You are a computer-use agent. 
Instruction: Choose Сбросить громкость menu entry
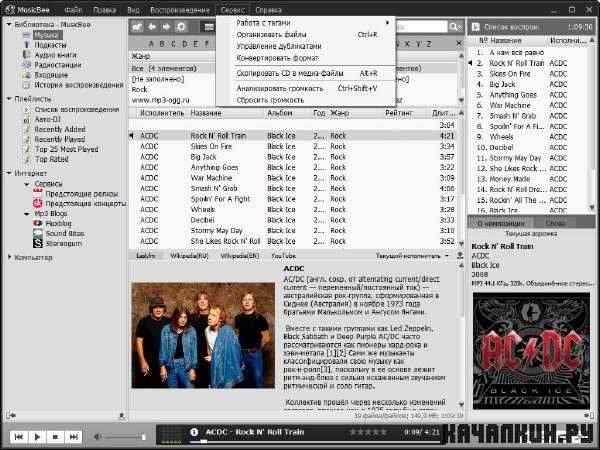pos(306,100)
